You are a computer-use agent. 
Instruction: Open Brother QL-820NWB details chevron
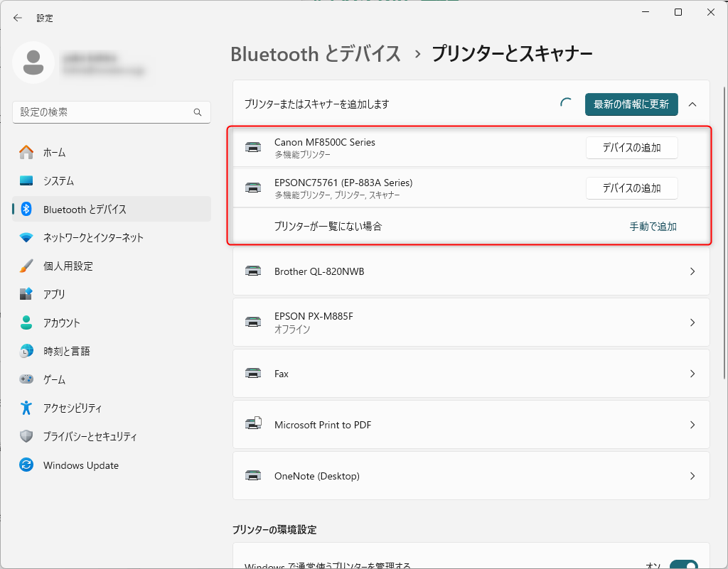point(692,271)
